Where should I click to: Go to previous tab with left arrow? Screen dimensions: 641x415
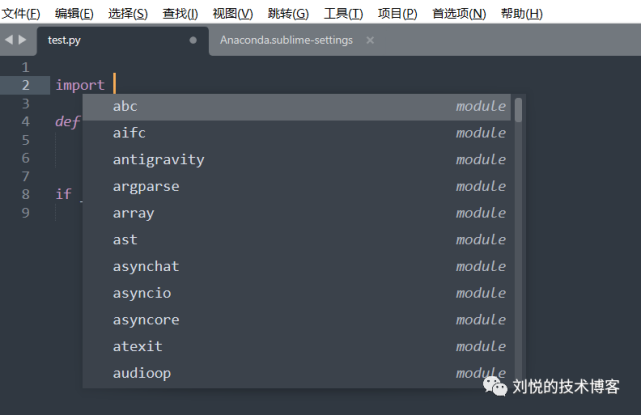[9, 40]
